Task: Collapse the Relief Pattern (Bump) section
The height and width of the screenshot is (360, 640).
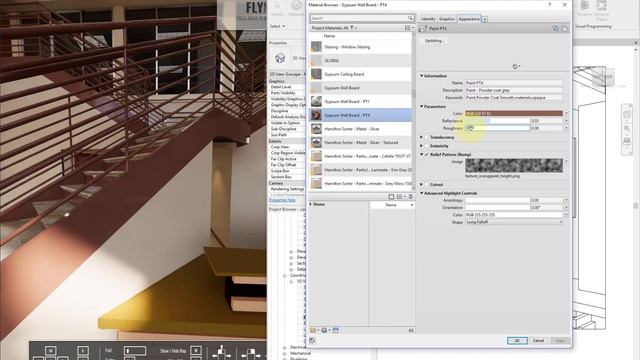Action: pos(422,154)
